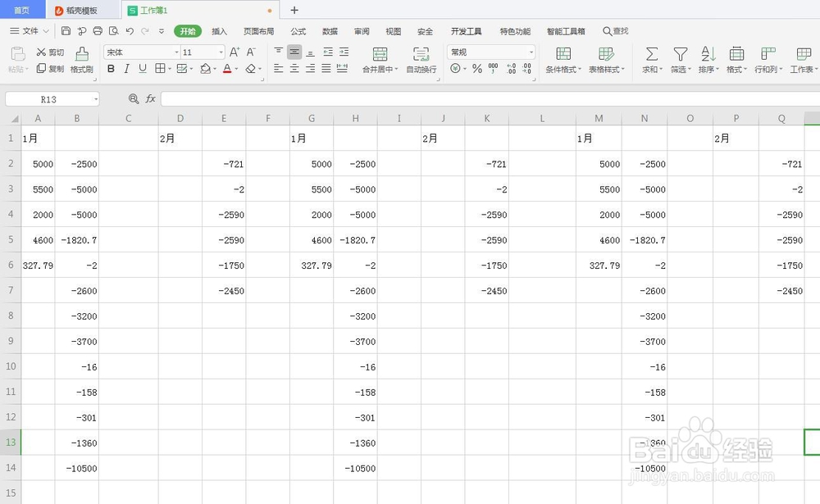Select the Format Painter (格式刷) brush
The width and height of the screenshot is (820, 504).
click(x=81, y=60)
